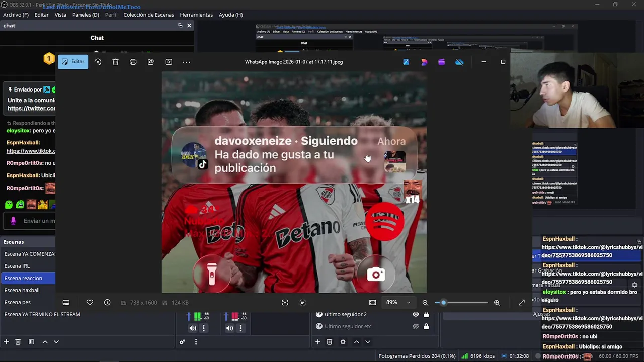Click the Editar button in Photos viewer
644x362 pixels.
click(73, 62)
